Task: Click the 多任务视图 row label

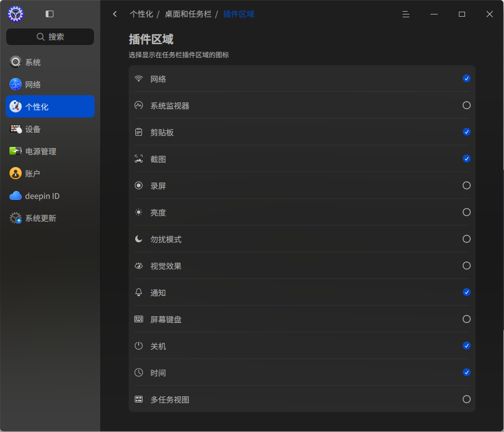Action: coord(170,400)
